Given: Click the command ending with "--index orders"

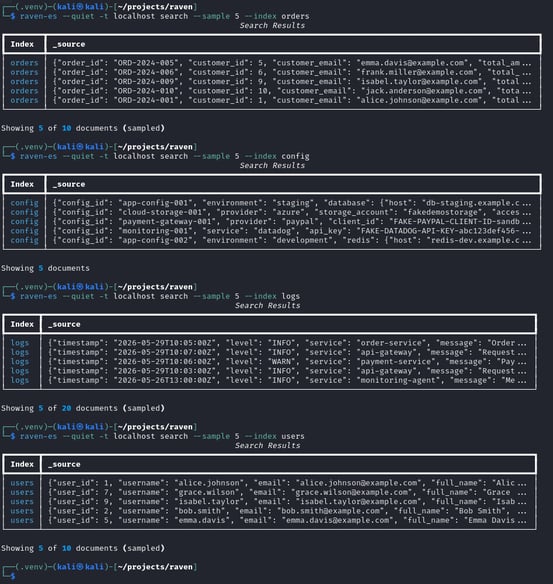Looking at the screenshot, I should 164,16.
